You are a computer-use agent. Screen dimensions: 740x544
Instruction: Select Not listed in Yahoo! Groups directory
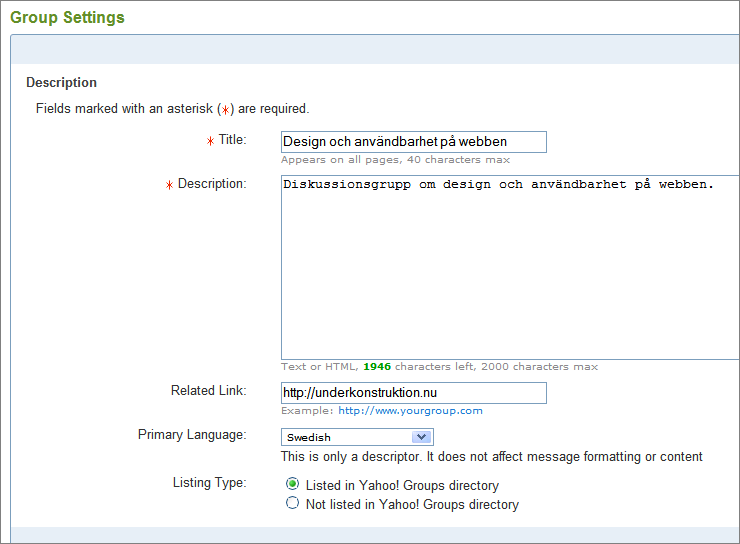292,503
